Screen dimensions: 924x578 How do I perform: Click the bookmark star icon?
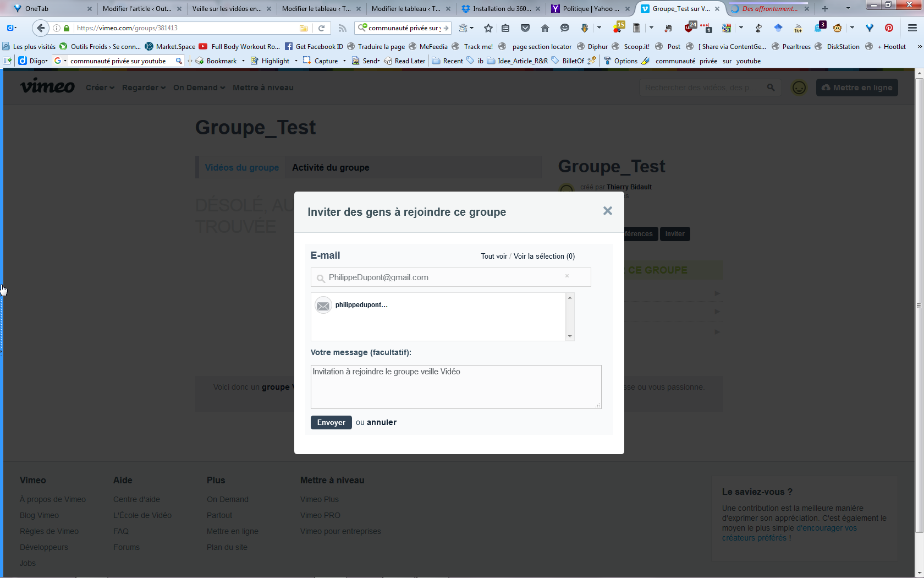488,28
